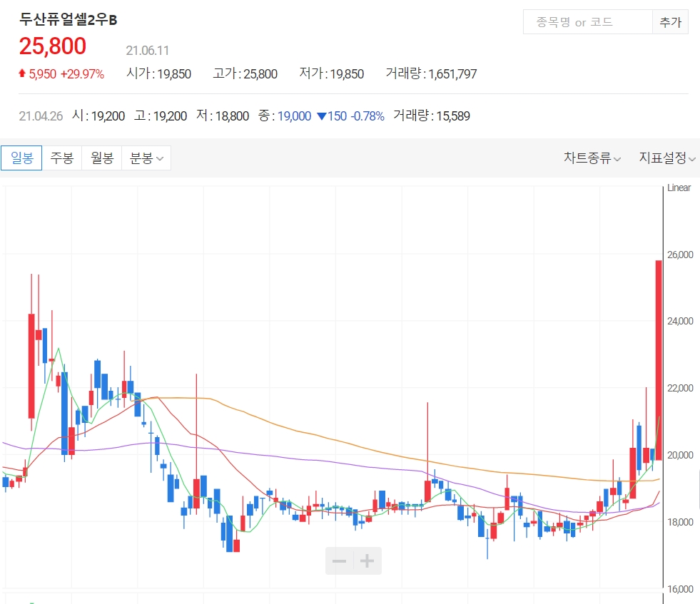Click the 16,000 price axis label
Viewport: 700px width, 604px height.
[680, 589]
